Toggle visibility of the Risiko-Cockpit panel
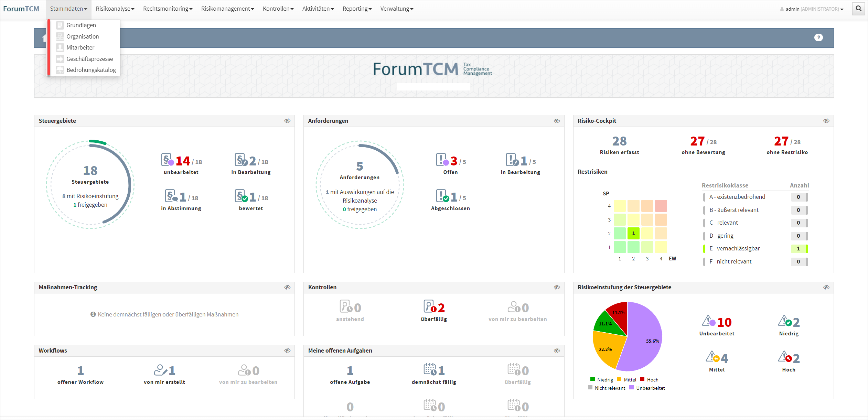 (826, 121)
